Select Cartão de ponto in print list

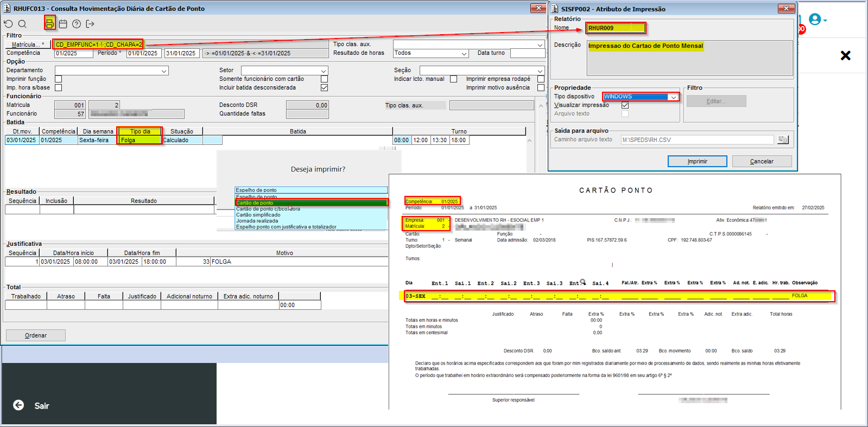pos(311,202)
